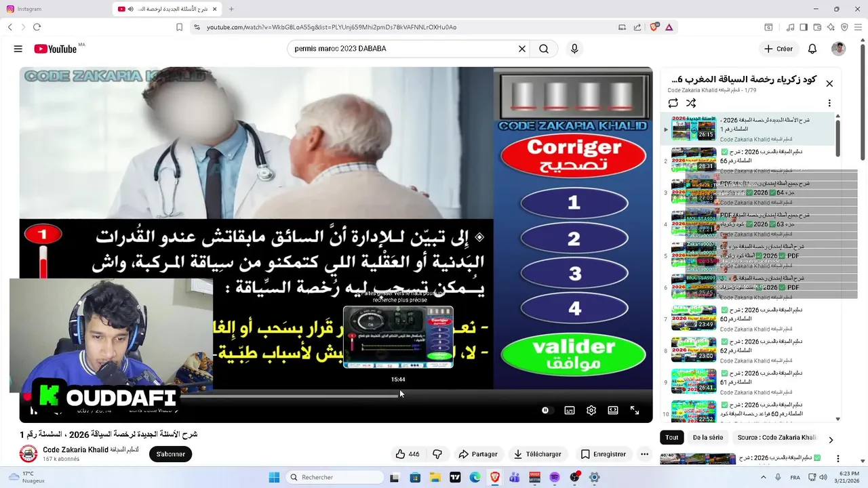Toggle playlist loop
The height and width of the screenshot is (488, 868).
pos(673,103)
